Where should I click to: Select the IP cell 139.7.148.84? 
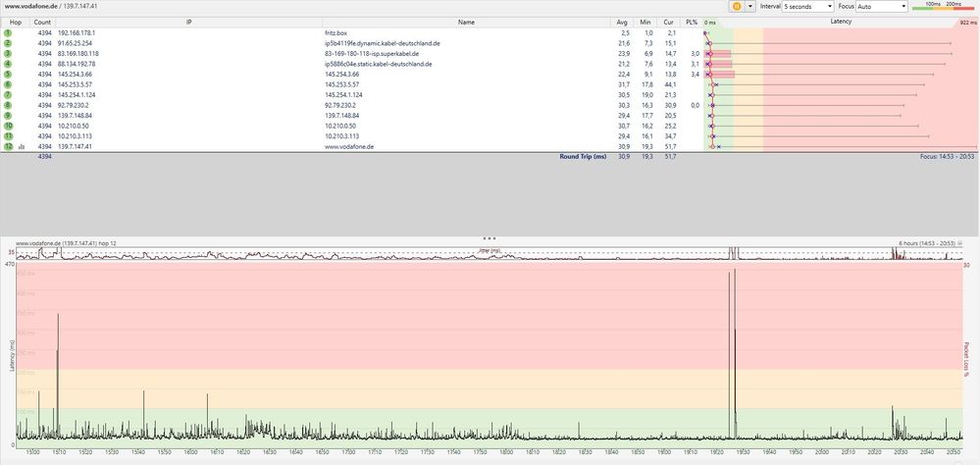click(x=75, y=116)
